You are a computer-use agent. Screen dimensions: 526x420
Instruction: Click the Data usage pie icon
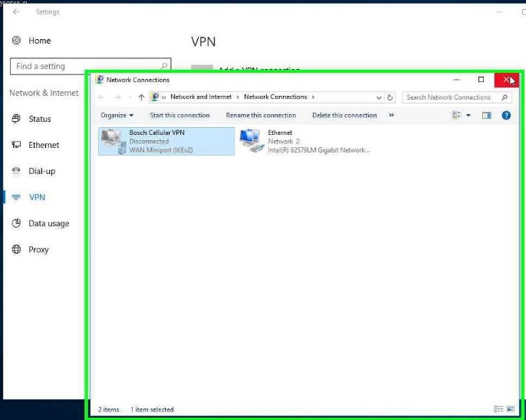(16, 223)
